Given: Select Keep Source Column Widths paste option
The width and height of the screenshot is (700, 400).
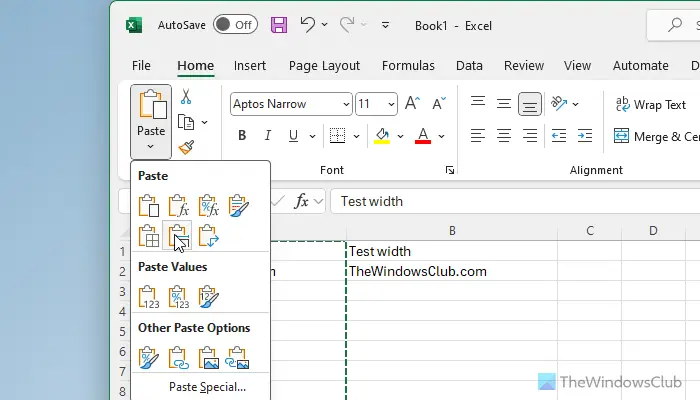Looking at the screenshot, I should [x=178, y=236].
